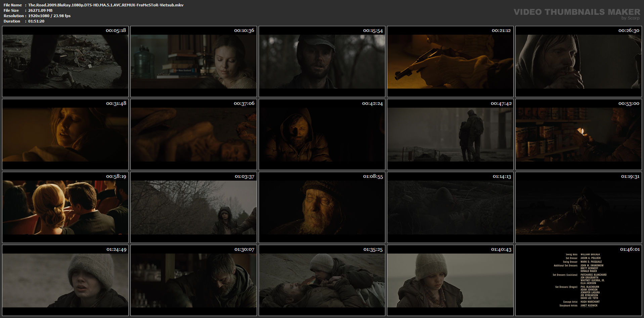Click the 'Resolution' label
Image resolution: width=644 pixels, height=318 pixels.
coord(14,16)
